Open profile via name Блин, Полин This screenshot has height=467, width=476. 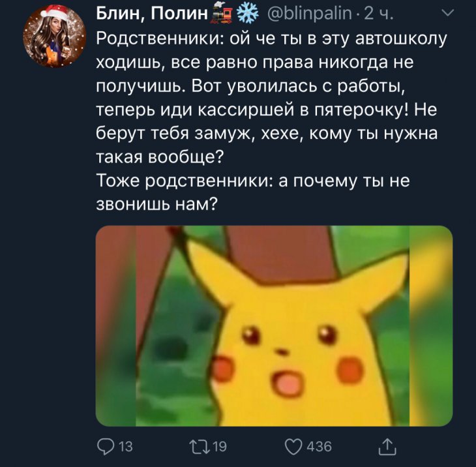pyautogui.click(x=151, y=14)
